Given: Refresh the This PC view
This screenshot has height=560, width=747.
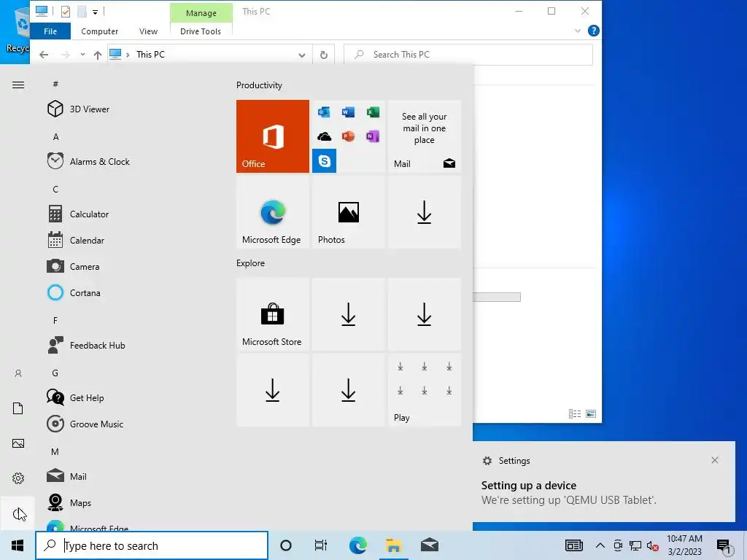Looking at the screenshot, I should pyautogui.click(x=323, y=55).
